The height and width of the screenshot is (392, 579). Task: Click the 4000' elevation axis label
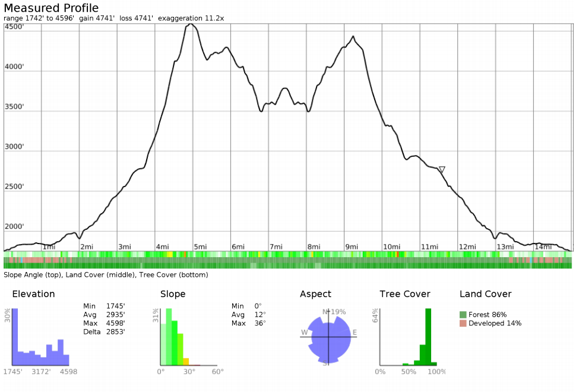[x=14, y=67]
